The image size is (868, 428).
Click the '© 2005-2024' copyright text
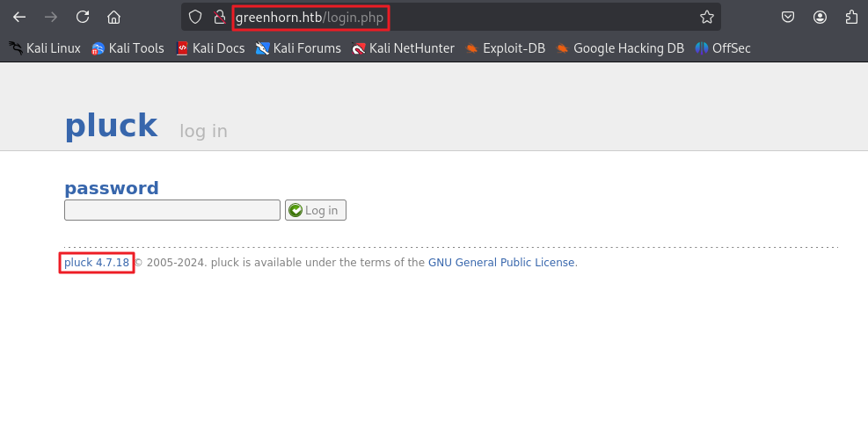(171, 263)
